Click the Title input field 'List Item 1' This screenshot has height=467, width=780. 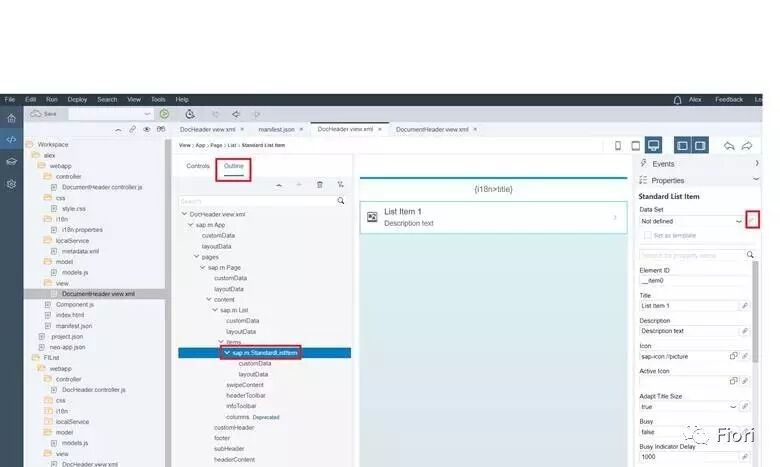pos(688,306)
